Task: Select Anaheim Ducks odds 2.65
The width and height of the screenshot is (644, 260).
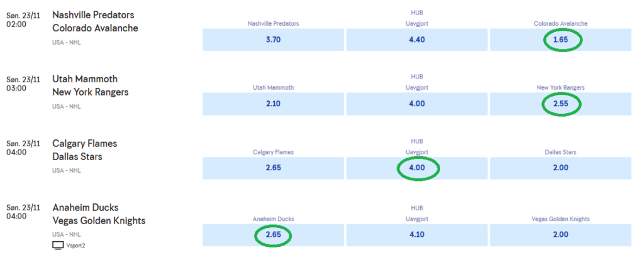Action: pyautogui.click(x=273, y=235)
